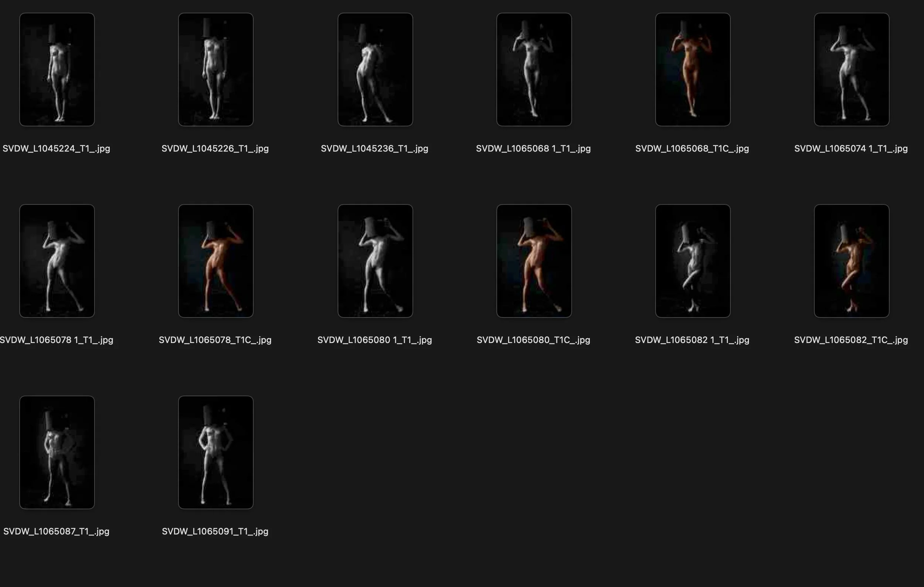Click the filename label SVDW_L1045224_T1_.jpg
This screenshot has height=587, width=924.
pos(57,149)
